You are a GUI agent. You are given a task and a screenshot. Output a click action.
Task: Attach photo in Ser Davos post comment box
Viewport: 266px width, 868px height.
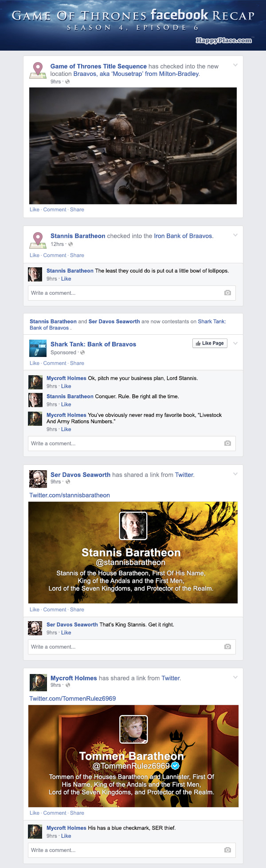click(x=227, y=647)
